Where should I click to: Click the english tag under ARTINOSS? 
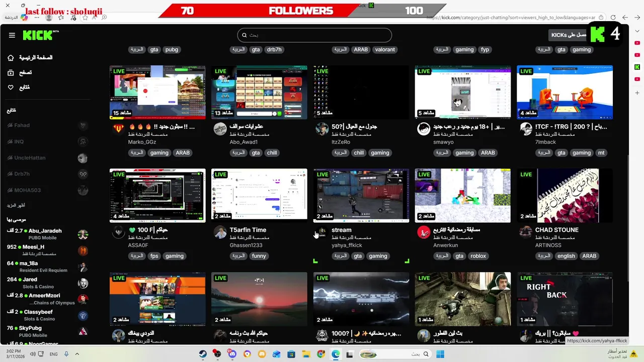click(x=566, y=256)
